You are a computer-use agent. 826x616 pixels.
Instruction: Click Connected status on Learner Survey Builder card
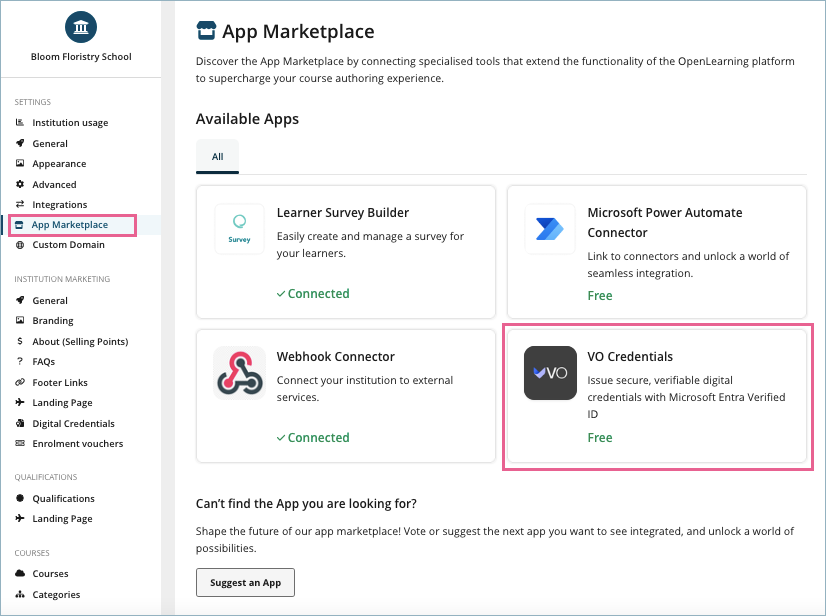coord(313,294)
